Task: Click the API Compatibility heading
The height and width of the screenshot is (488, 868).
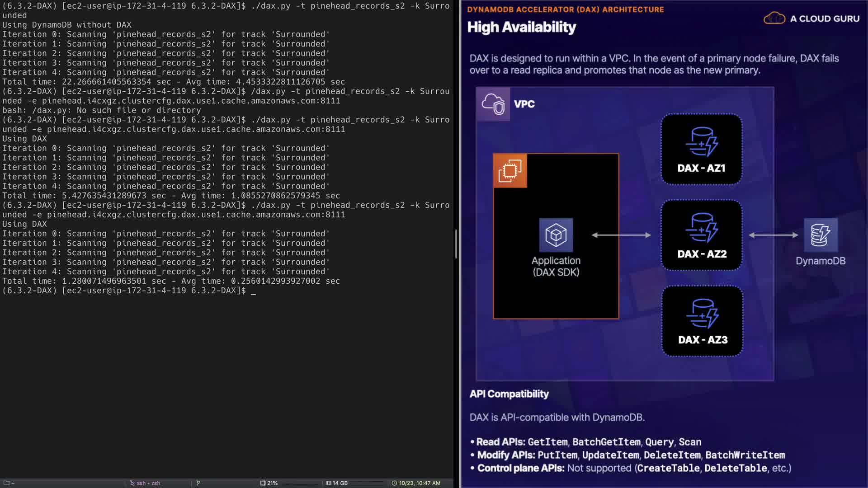Action: [509, 394]
